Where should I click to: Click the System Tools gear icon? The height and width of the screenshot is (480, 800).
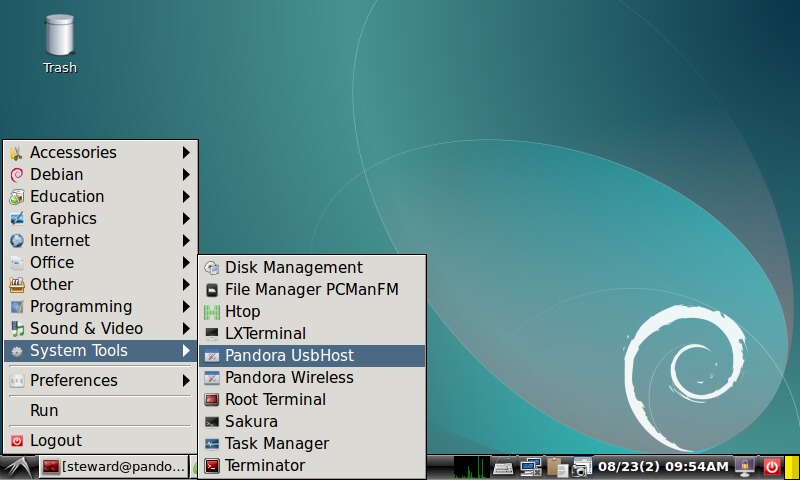click(17, 351)
